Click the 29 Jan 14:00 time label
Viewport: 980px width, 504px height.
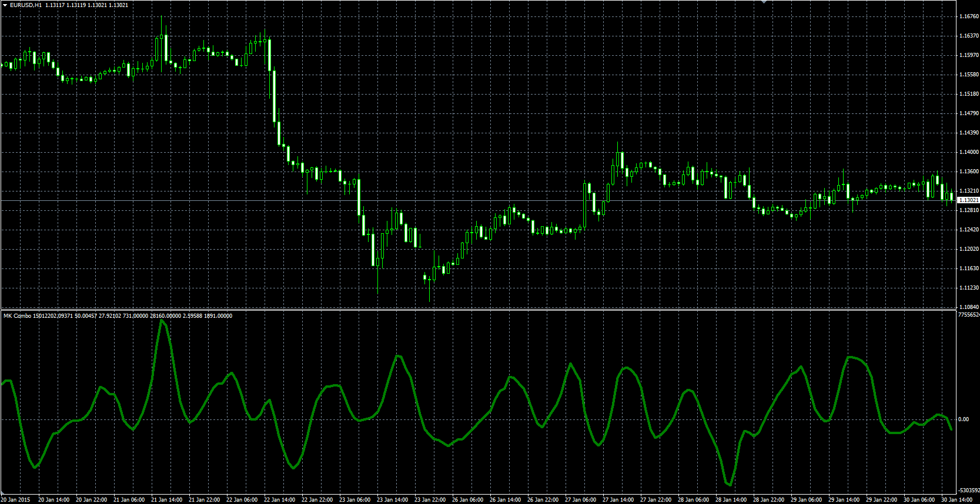tap(844, 500)
